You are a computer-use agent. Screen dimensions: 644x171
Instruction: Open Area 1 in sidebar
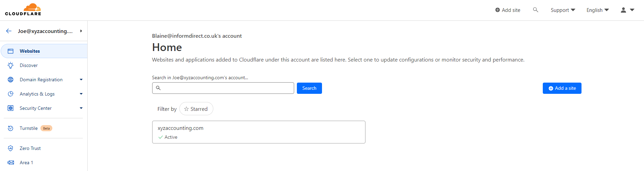coord(26,163)
